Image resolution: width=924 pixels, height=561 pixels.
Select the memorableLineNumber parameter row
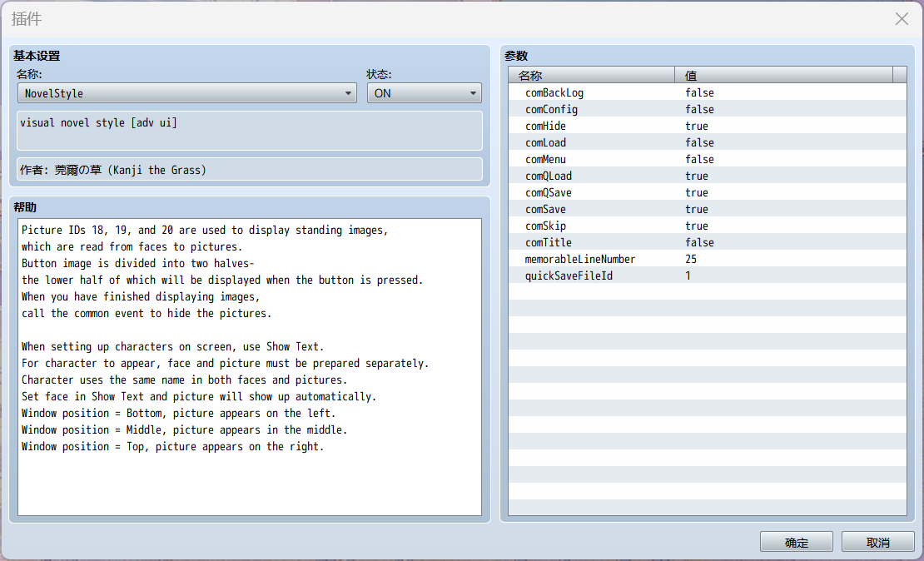click(x=707, y=260)
